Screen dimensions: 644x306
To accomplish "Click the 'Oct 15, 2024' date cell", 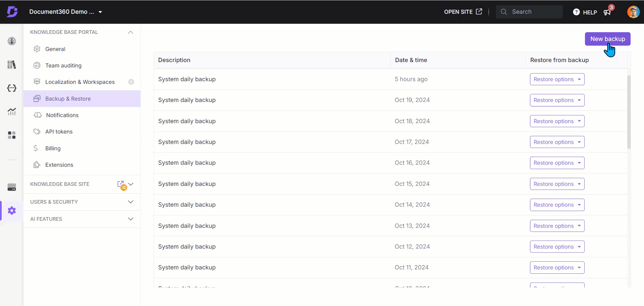I will (412, 184).
